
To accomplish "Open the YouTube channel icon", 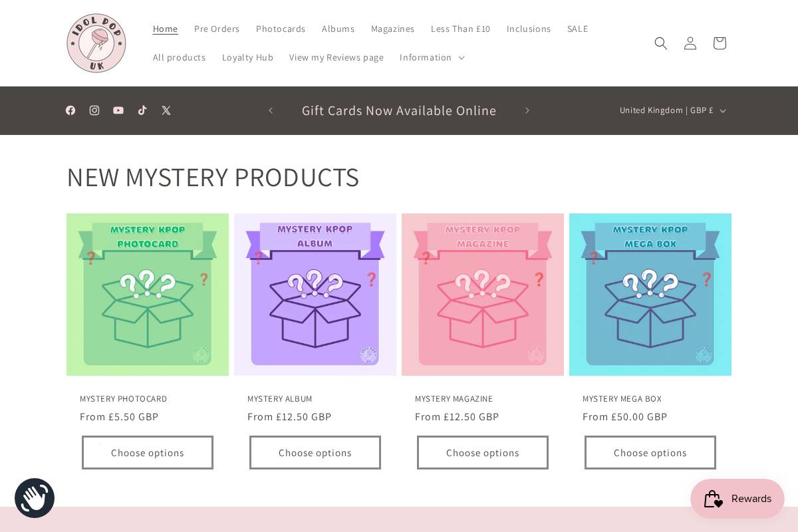I will coord(118,110).
